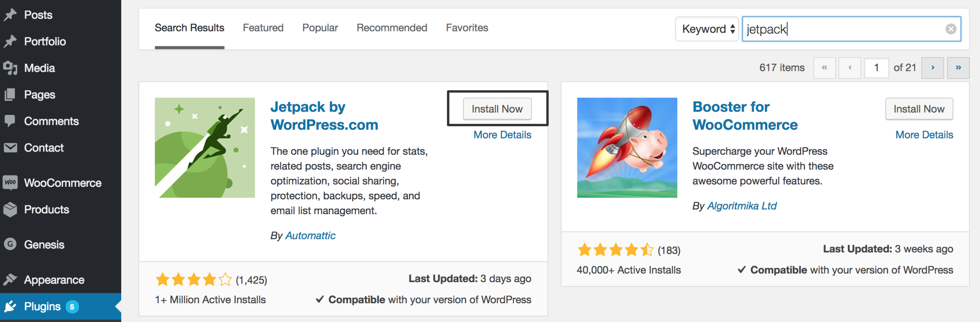Screen dimensions: 980x322
Task: Open the Posts menu
Action: point(38,15)
